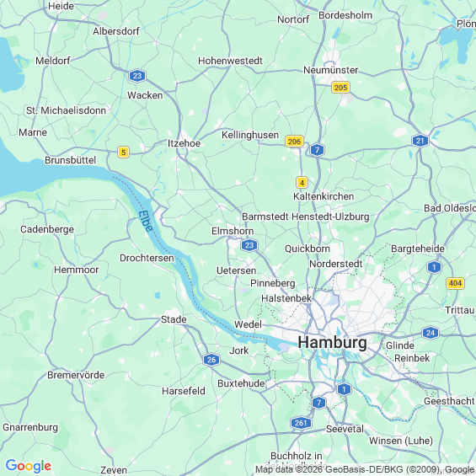
Task: Click the yellow 404 road shield
Action: (x=455, y=283)
